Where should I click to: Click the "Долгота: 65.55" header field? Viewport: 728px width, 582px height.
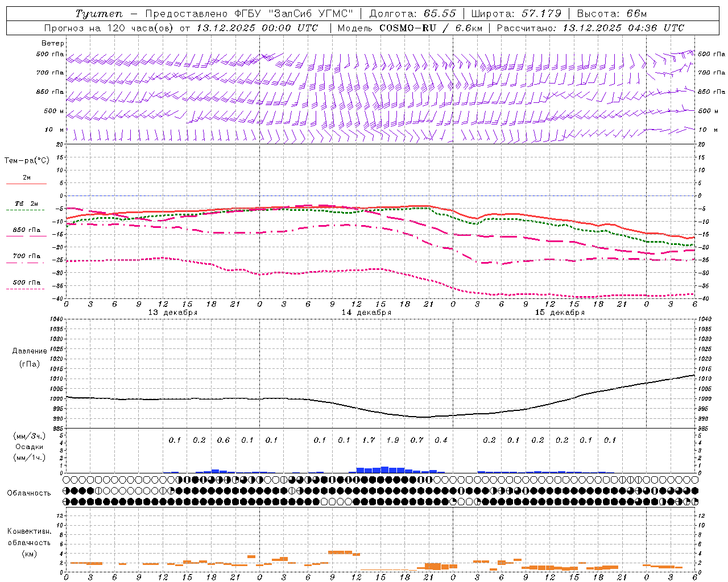click(x=412, y=14)
